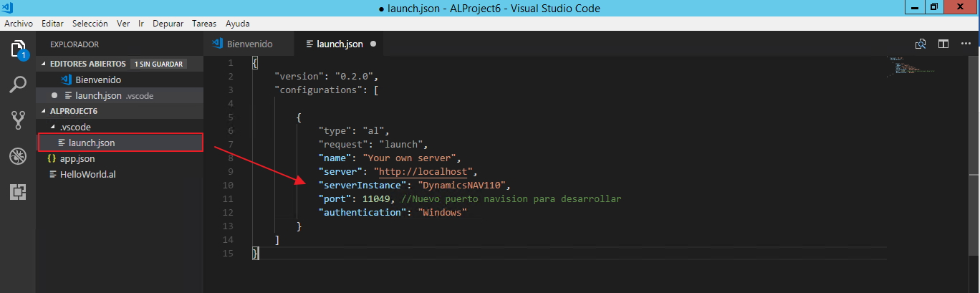Screen dimensions: 980x293
Task: Open the Extensions view icon
Action: point(18,191)
